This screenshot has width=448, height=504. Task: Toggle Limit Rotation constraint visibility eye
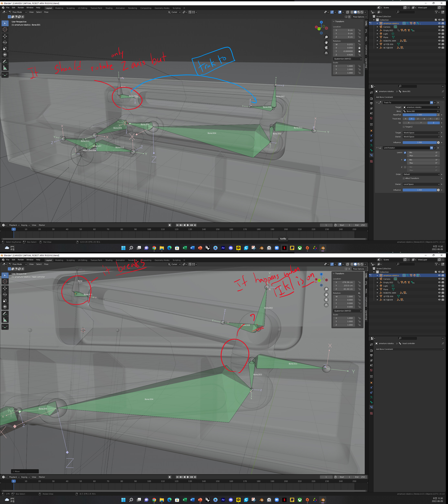tap(431, 148)
